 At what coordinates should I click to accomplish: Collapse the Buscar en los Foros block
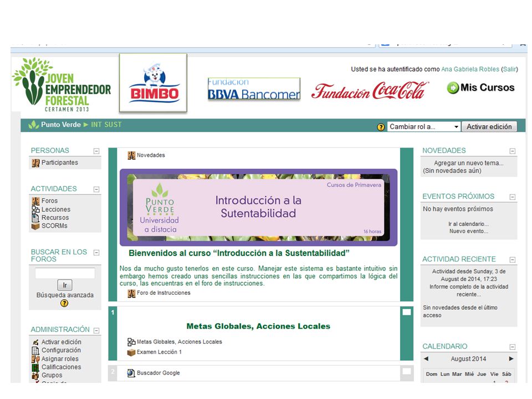coord(96,253)
